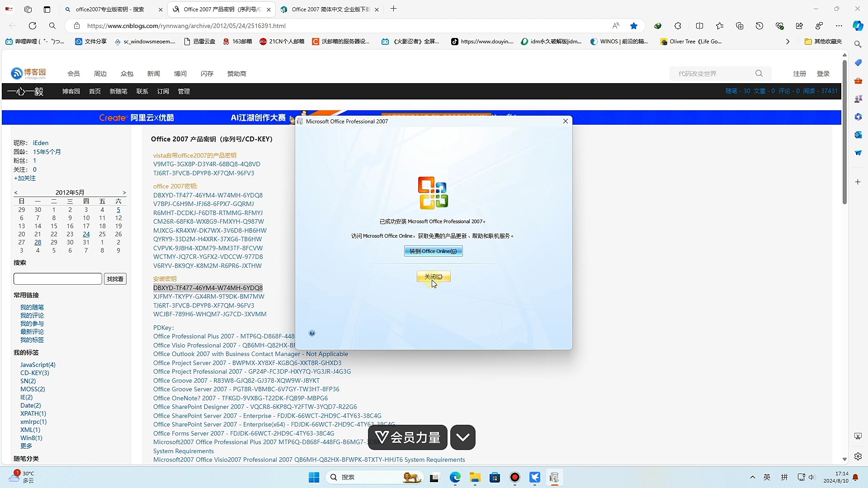The image size is (868, 488).
Task: Open the notification bell in system tray
Action: click(x=855, y=477)
